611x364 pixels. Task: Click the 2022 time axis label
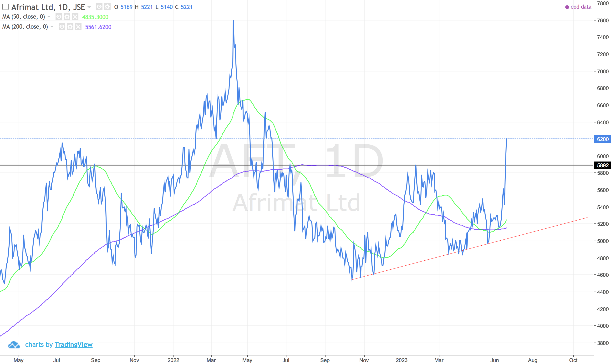[173, 360]
